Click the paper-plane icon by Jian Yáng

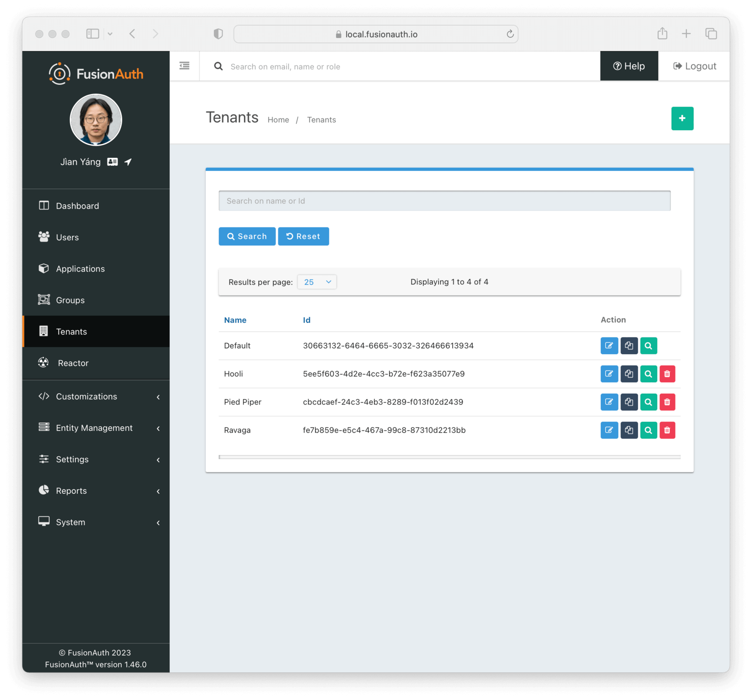click(x=128, y=162)
